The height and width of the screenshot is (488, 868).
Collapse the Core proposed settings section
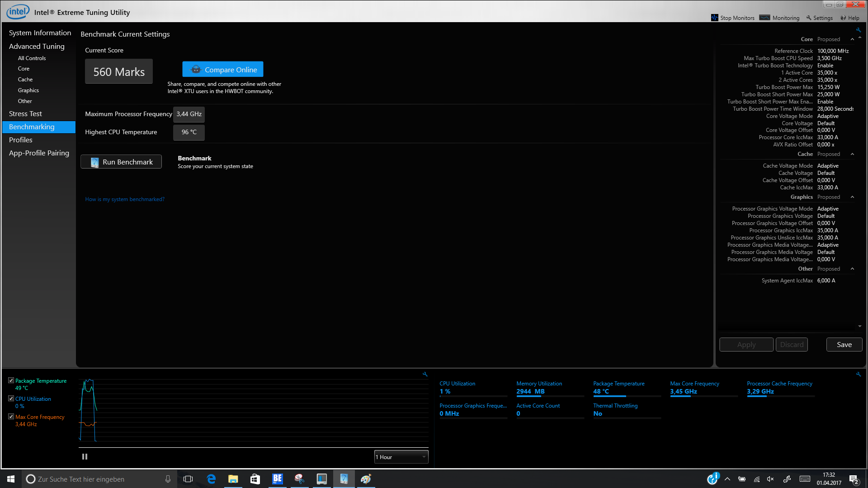pyautogui.click(x=852, y=39)
